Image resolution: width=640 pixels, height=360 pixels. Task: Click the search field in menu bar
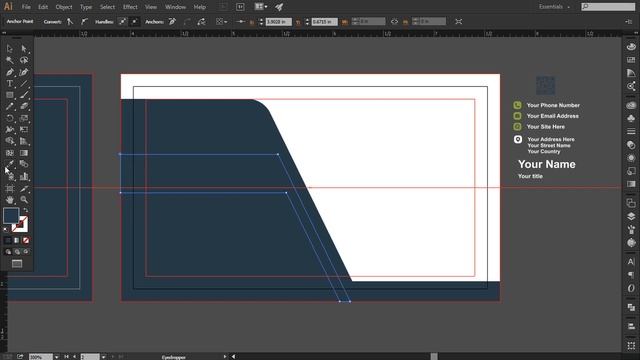click(x=608, y=7)
